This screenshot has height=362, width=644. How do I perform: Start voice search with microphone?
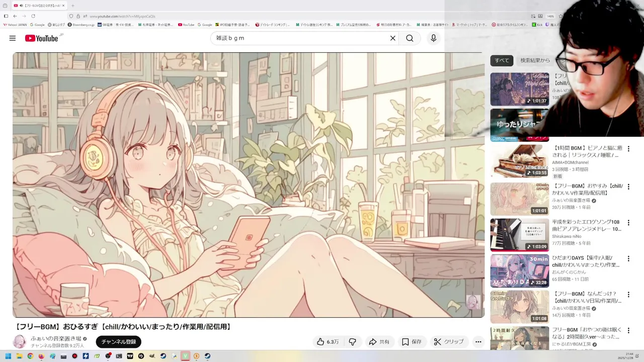(433, 38)
